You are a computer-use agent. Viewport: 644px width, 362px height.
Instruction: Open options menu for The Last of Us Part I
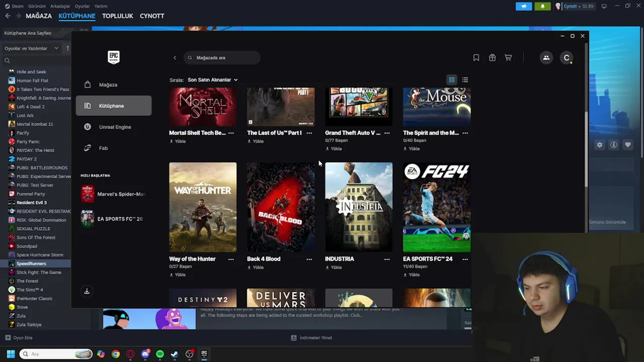point(309,133)
